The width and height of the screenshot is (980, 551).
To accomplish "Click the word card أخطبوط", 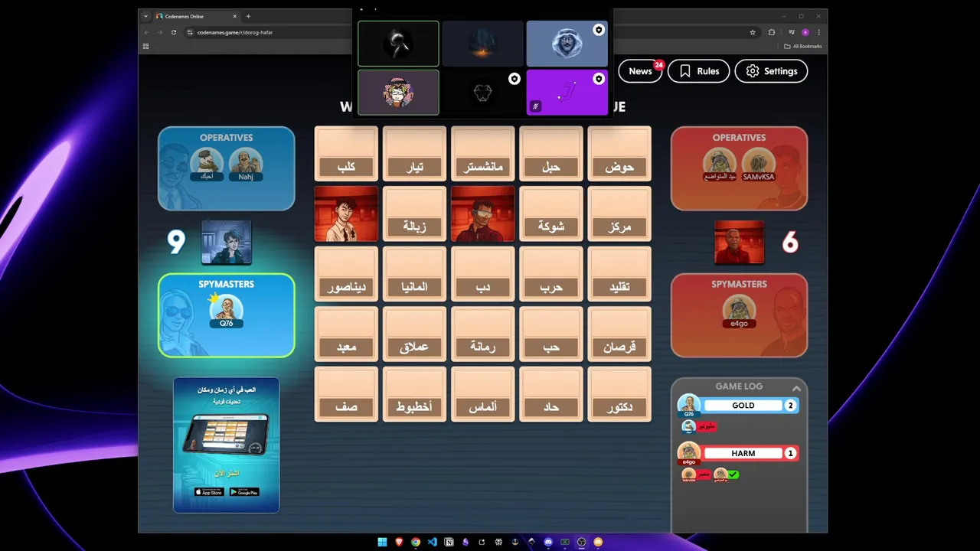I will (414, 394).
